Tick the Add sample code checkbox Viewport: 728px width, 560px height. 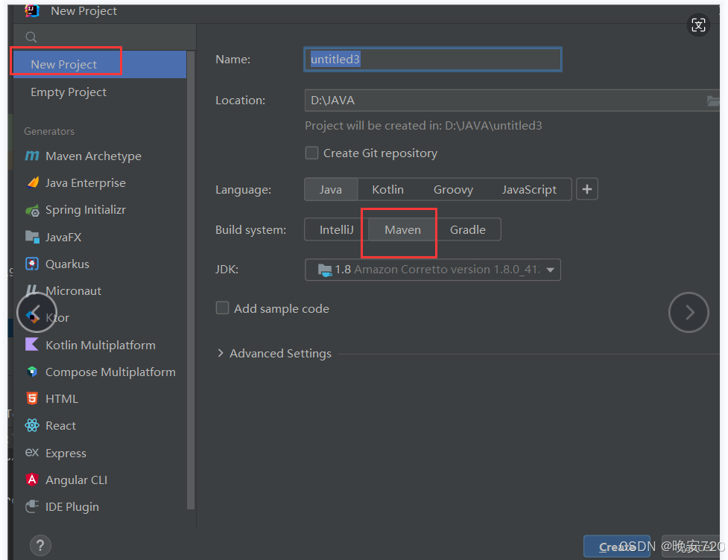tap(223, 308)
